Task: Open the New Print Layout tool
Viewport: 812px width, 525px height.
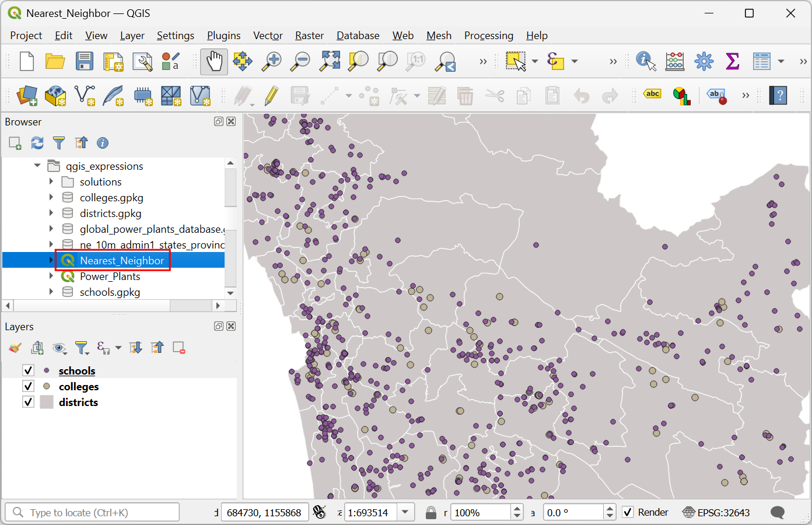Action: tap(113, 61)
